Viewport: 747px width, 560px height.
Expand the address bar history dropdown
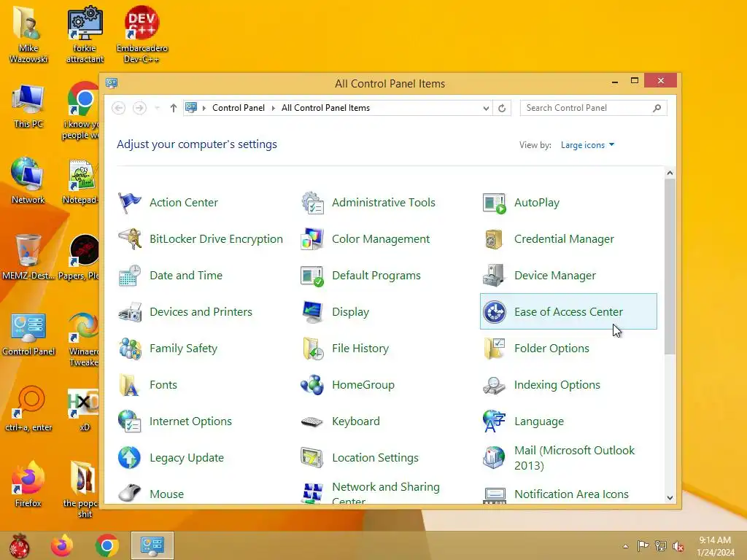[x=486, y=108]
